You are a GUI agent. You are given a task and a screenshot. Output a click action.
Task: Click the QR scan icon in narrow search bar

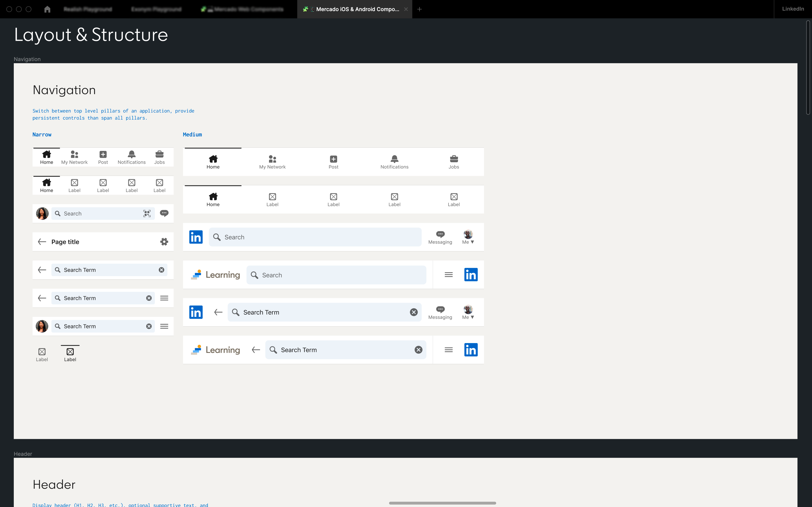point(147,214)
